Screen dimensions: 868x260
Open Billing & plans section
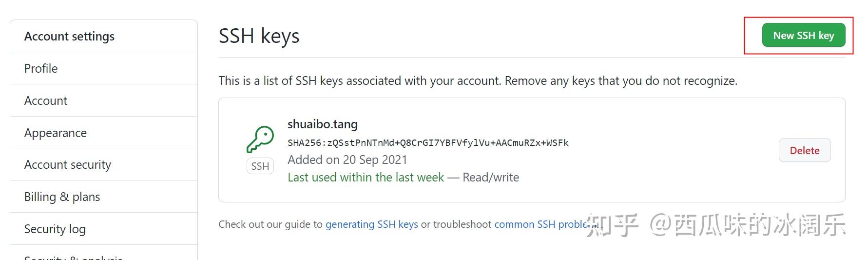pos(62,197)
